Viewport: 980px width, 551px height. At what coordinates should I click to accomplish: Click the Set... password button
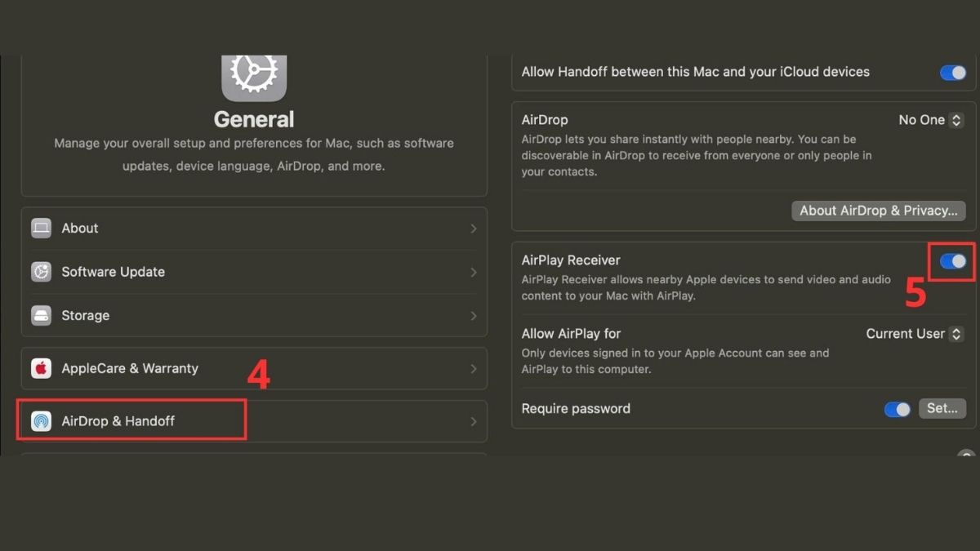pos(942,409)
